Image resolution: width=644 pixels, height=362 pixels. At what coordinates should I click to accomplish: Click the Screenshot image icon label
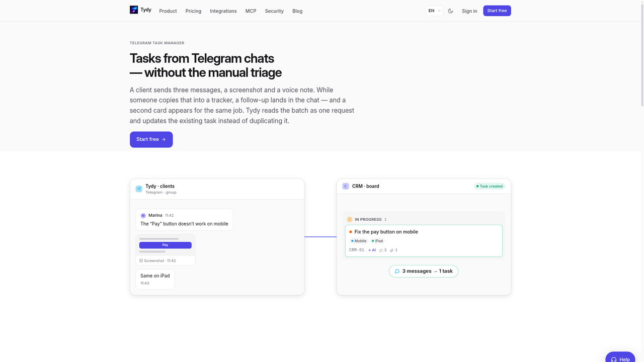tap(157, 261)
